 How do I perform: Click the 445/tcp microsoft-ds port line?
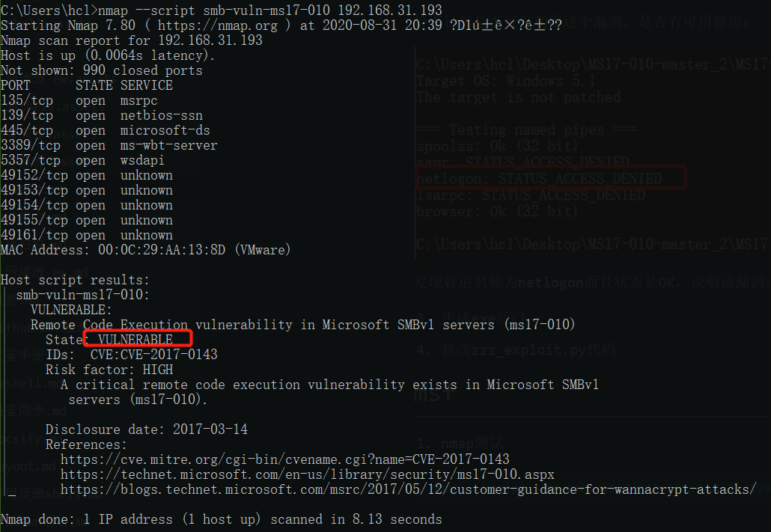106,130
